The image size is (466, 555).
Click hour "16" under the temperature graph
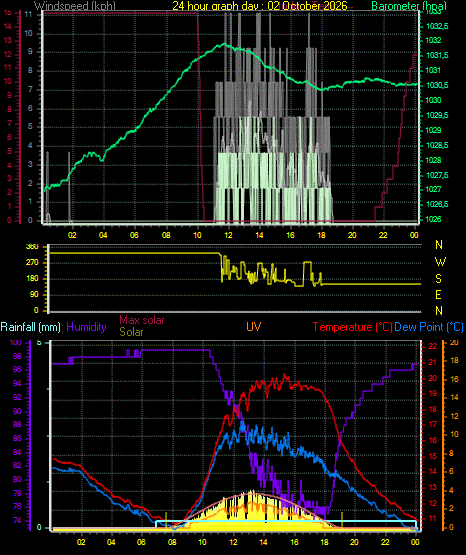294,542
